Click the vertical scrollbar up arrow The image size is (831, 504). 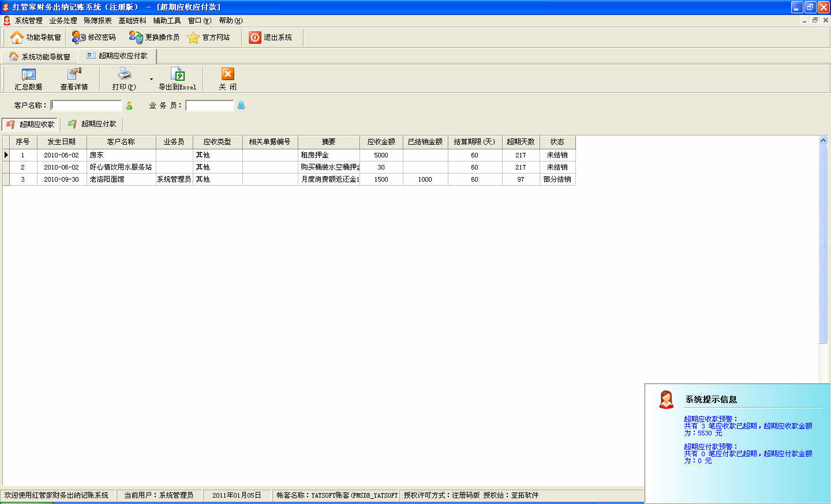pyautogui.click(x=823, y=140)
